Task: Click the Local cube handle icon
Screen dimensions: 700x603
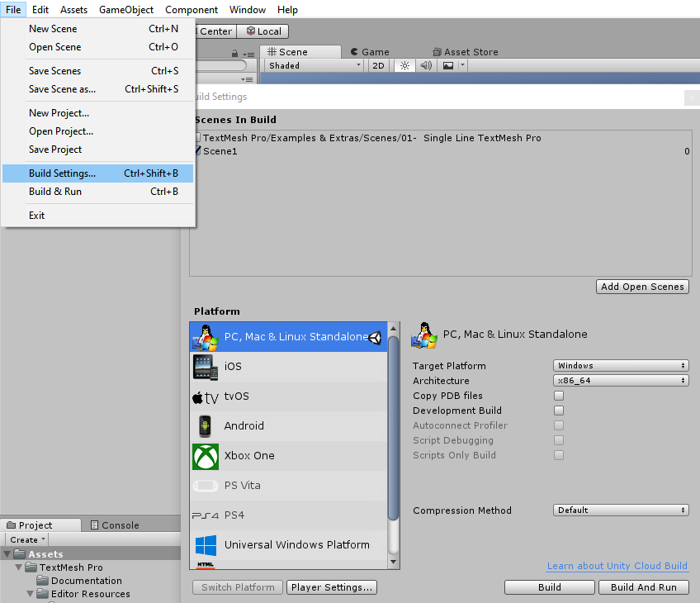Action: (x=251, y=31)
